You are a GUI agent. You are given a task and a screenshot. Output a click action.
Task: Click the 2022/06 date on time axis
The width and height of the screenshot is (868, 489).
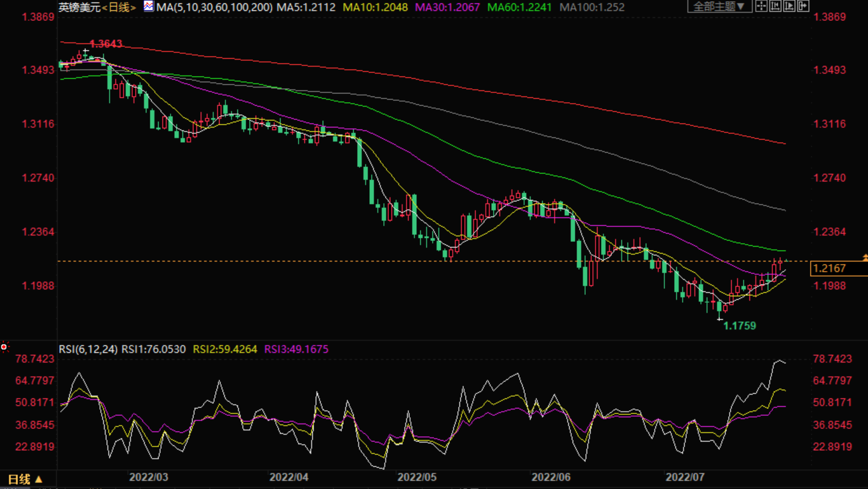551,477
